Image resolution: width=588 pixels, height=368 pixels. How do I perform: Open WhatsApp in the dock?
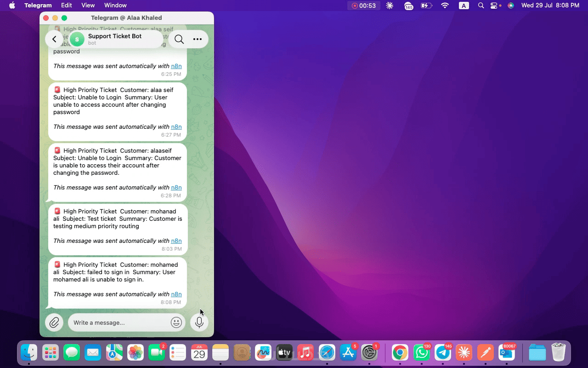coord(422,353)
